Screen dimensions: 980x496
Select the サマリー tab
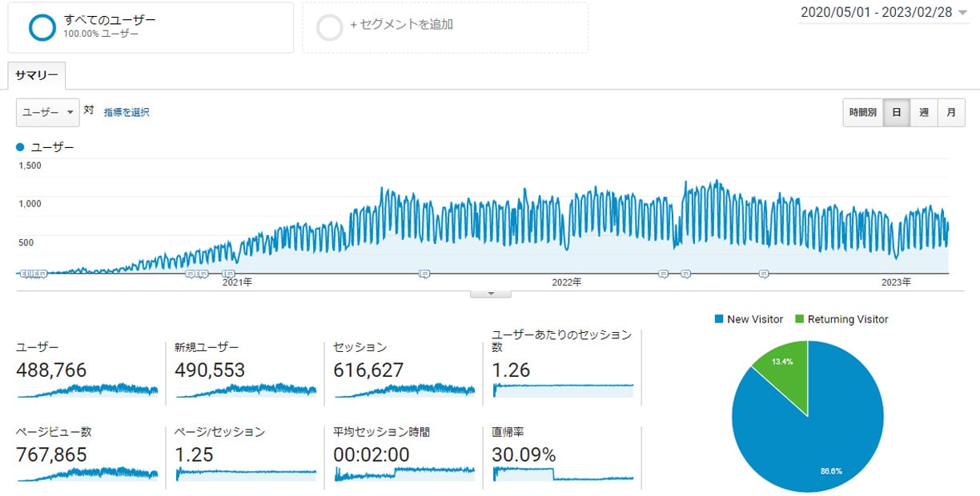click(x=35, y=74)
